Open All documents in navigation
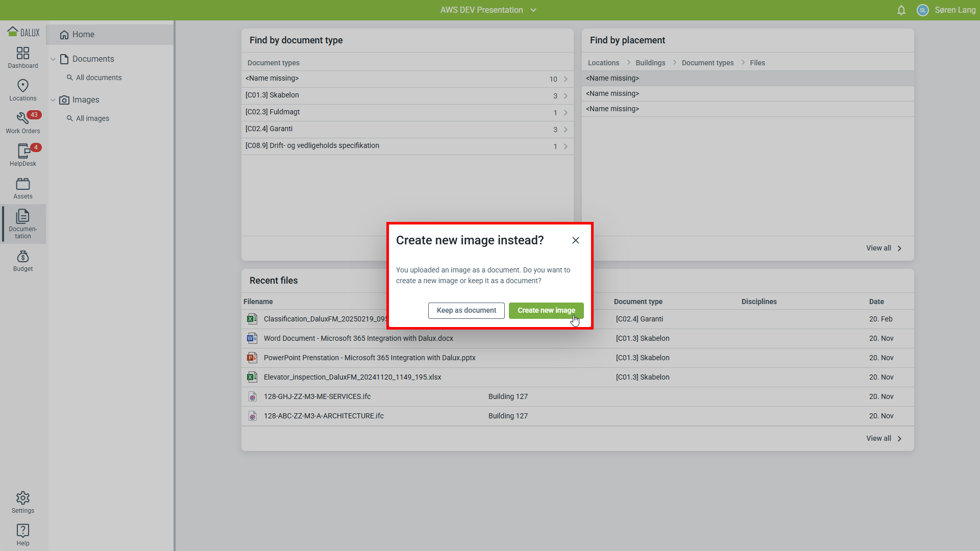The height and width of the screenshot is (551, 980). pos(99,78)
